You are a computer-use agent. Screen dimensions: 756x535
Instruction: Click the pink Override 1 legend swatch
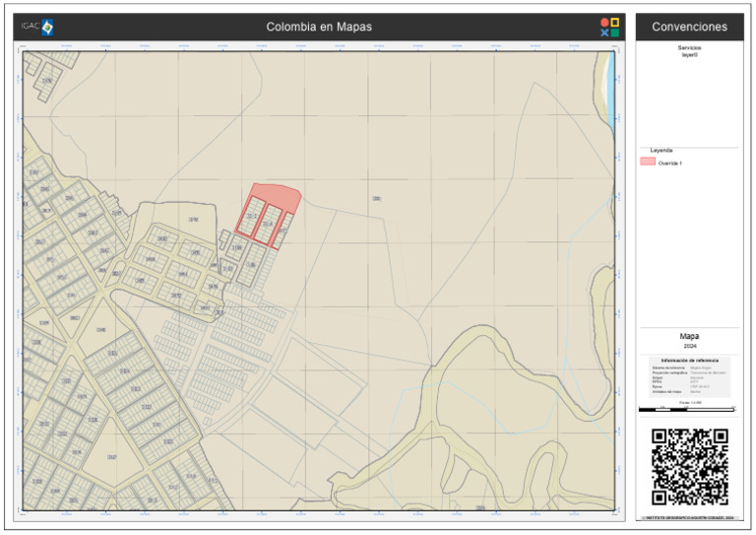[647, 162]
